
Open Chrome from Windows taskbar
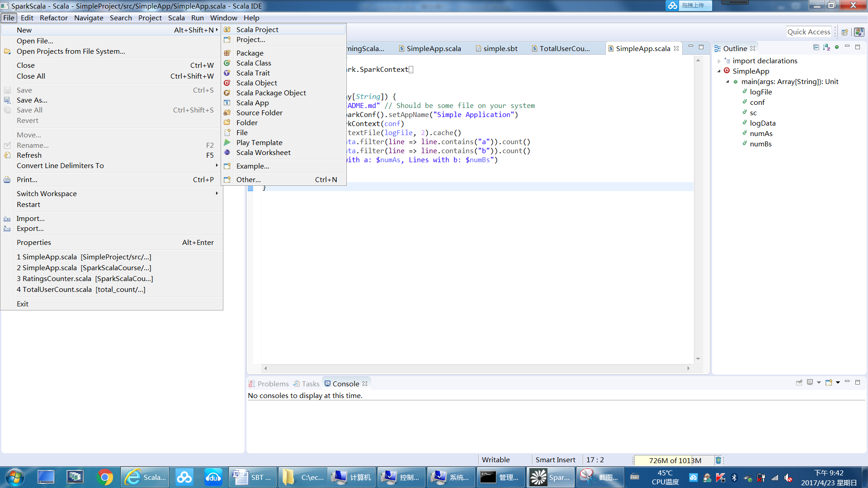coord(105,477)
